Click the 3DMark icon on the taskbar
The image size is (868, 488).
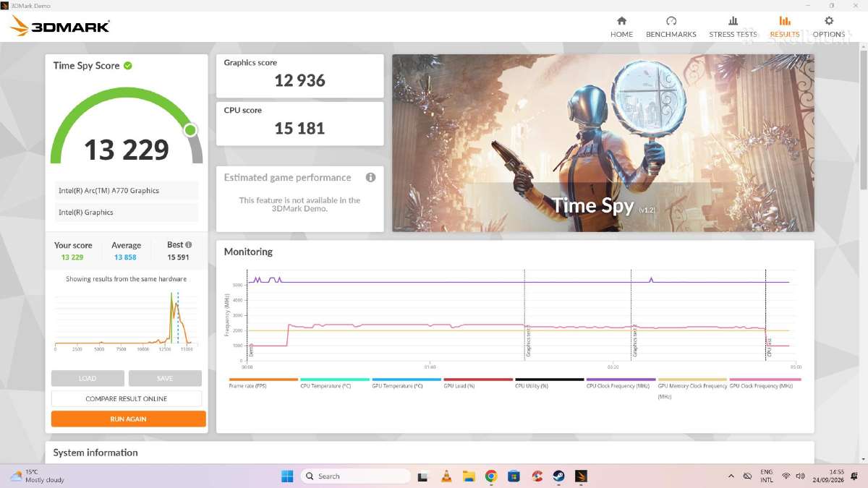point(582,476)
